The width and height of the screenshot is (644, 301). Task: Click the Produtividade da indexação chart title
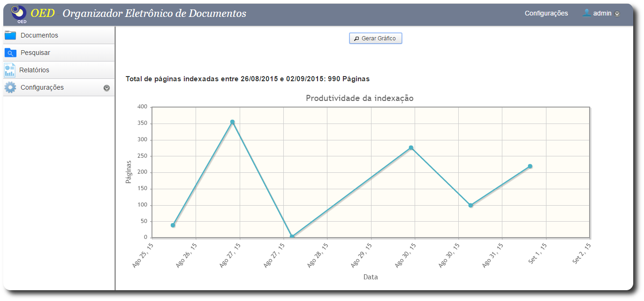(359, 98)
